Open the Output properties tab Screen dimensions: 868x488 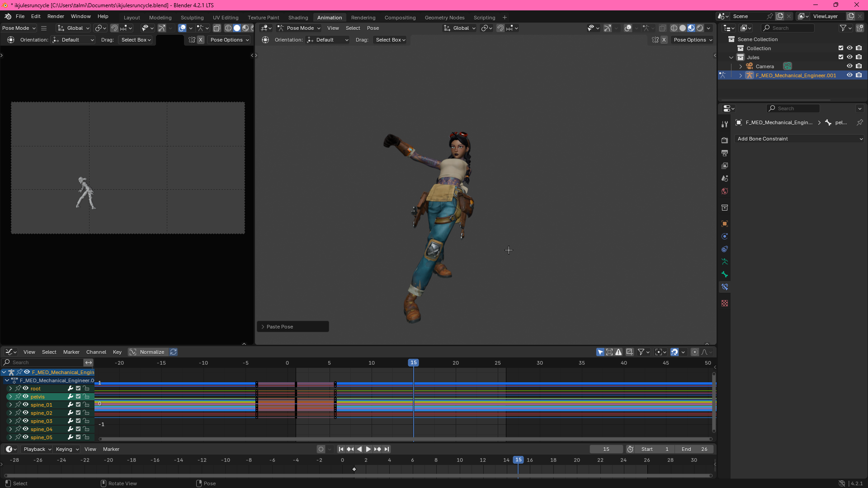coord(725,153)
